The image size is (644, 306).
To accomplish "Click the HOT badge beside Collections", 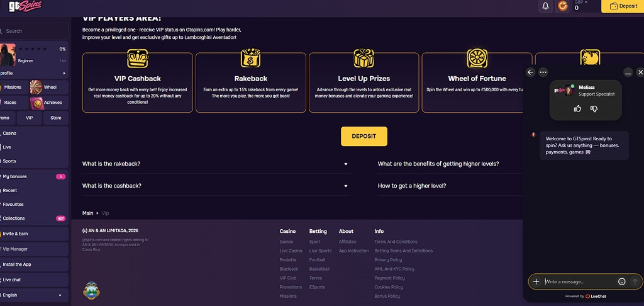I will coord(61,219).
